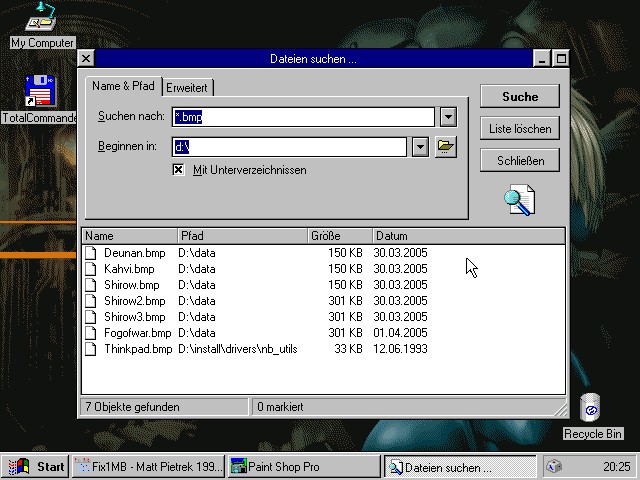Switch to Paint Shop Pro taskbar button
Viewport: 640px width, 480px height.
click(304, 466)
